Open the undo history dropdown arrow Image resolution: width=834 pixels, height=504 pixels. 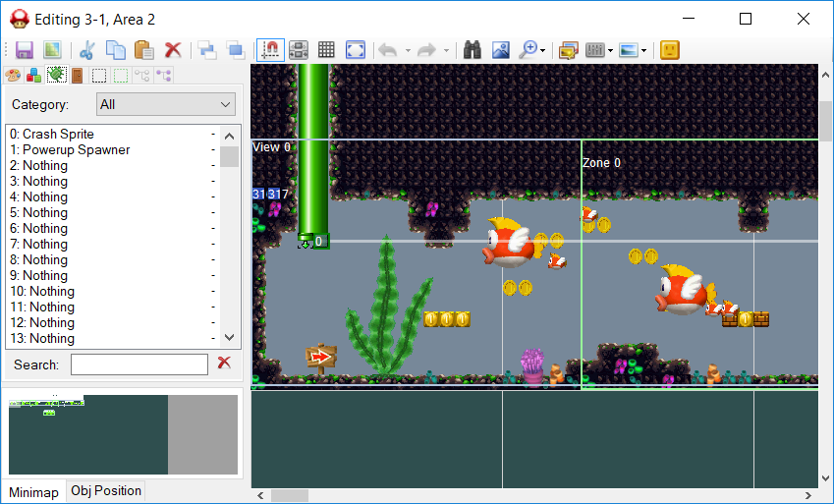tap(408, 50)
